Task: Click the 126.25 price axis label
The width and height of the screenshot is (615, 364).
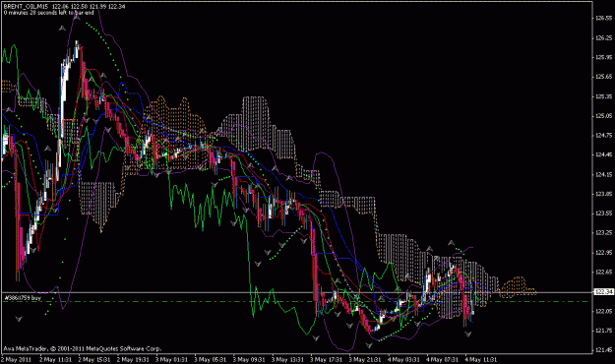Action: tap(604, 37)
